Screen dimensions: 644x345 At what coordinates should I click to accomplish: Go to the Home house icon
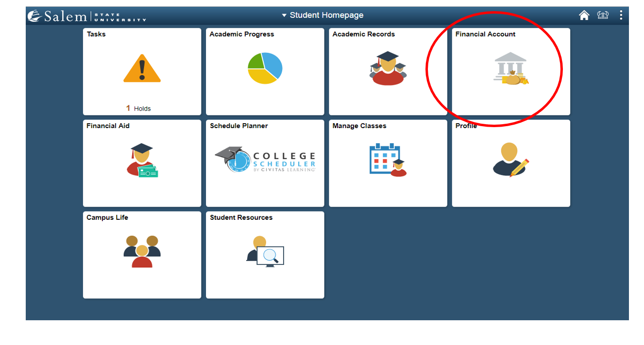(584, 15)
